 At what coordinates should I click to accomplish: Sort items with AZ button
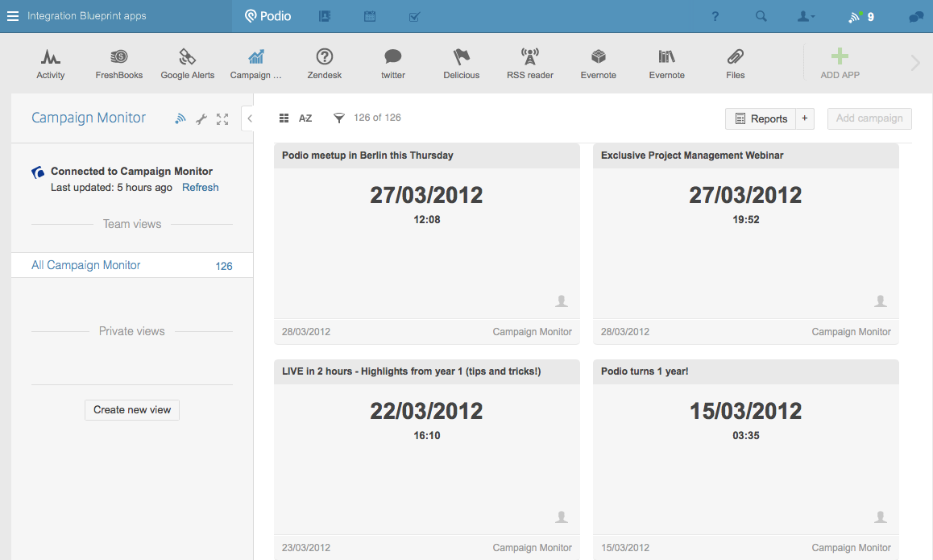305,118
